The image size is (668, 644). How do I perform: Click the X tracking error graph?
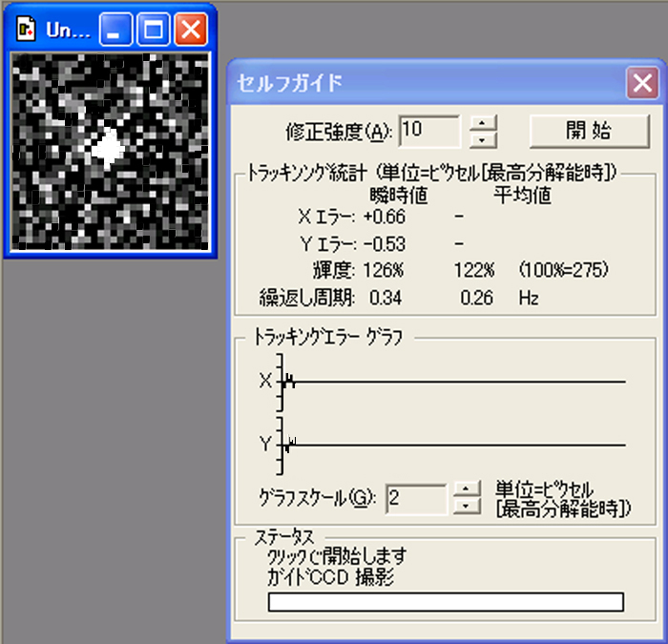450,382
